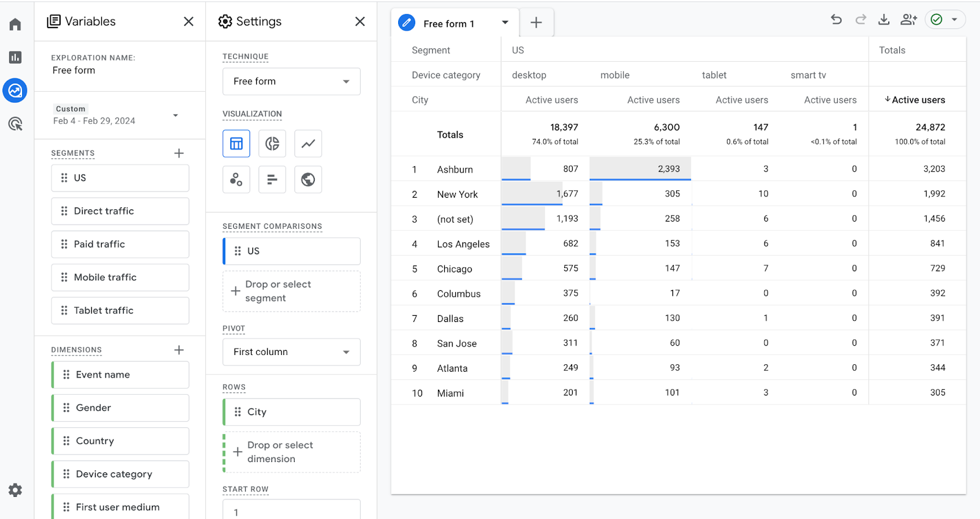Select the geo map visualization
The width and height of the screenshot is (980, 519).
click(x=308, y=179)
